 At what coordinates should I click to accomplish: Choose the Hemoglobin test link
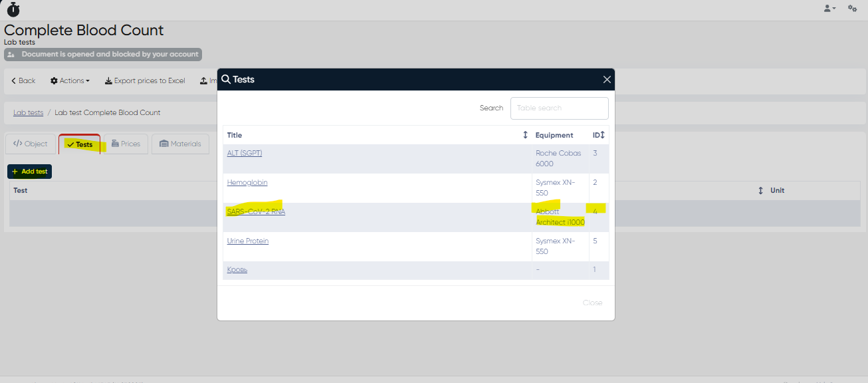point(247,182)
